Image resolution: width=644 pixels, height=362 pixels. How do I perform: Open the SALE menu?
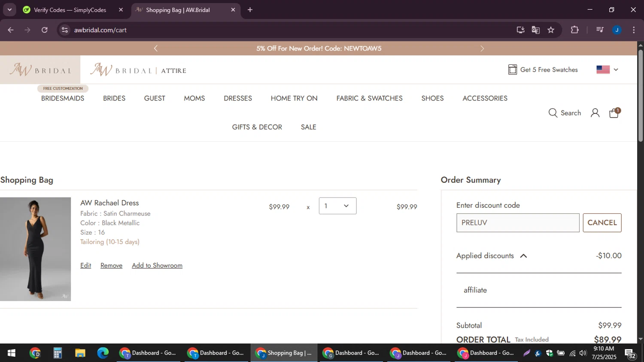[x=309, y=127]
